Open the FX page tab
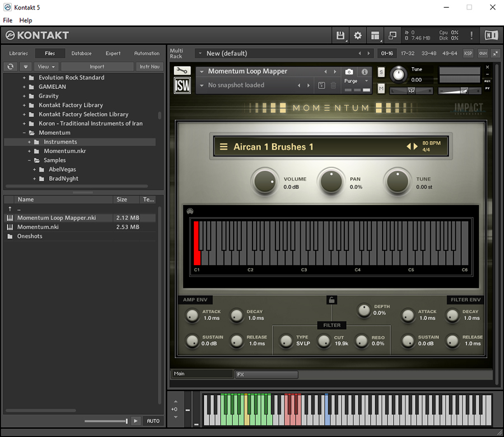This screenshot has height=437, width=504. coord(267,374)
